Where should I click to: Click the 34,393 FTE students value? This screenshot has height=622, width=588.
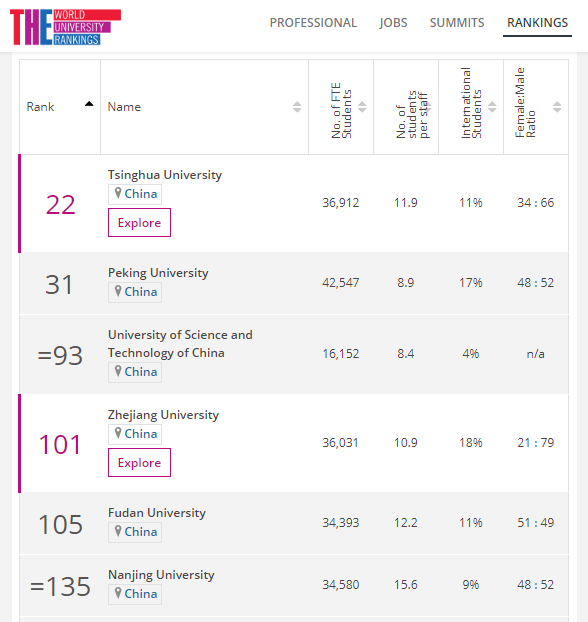(341, 522)
